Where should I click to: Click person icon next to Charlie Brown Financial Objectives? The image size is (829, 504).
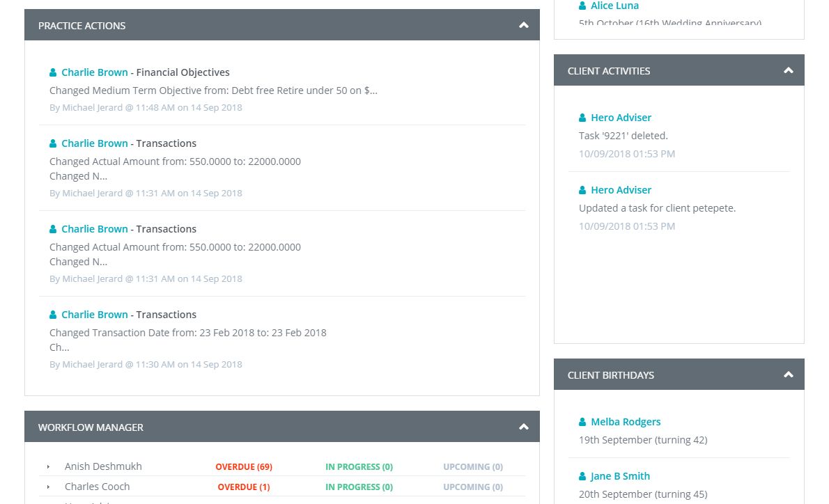pos(53,72)
